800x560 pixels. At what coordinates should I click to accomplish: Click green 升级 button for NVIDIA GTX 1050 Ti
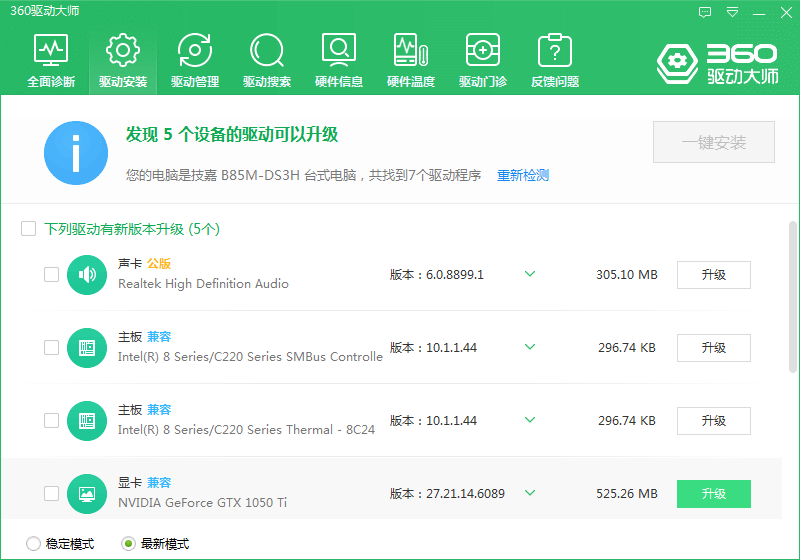pos(713,493)
